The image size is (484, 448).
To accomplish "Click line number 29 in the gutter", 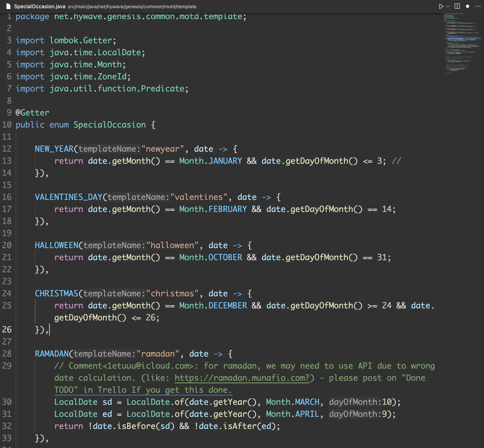I will coord(7,366).
